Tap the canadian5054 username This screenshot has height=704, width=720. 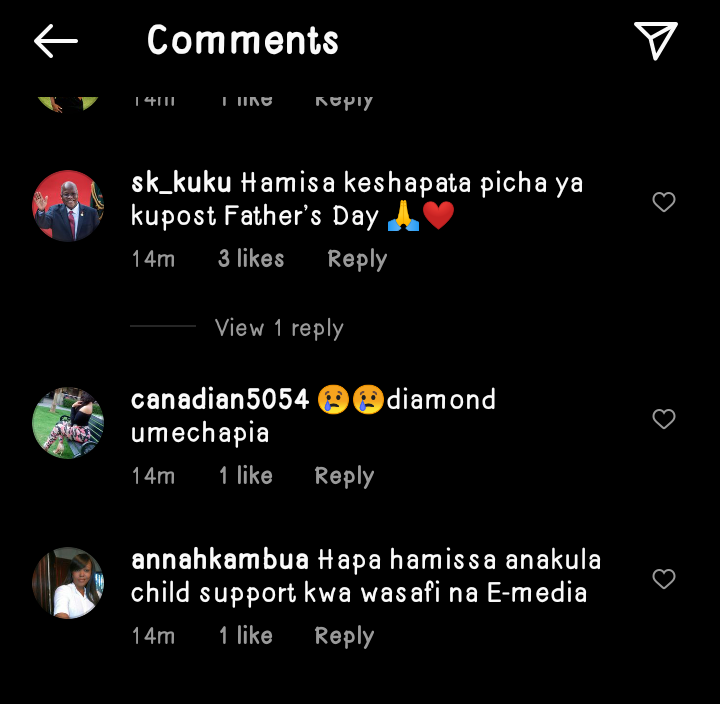tap(220, 399)
